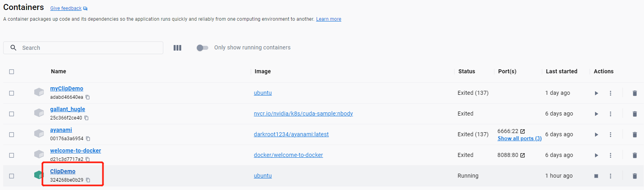Open the Give feedback link
The height and width of the screenshot is (190, 644).
click(x=66, y=8)
